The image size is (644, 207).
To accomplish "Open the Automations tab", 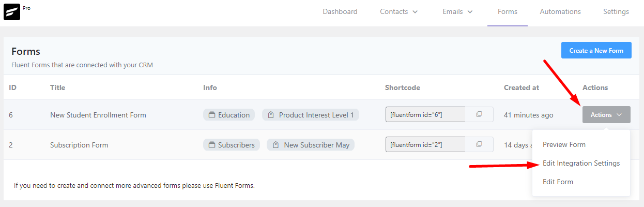I will 560,12.
